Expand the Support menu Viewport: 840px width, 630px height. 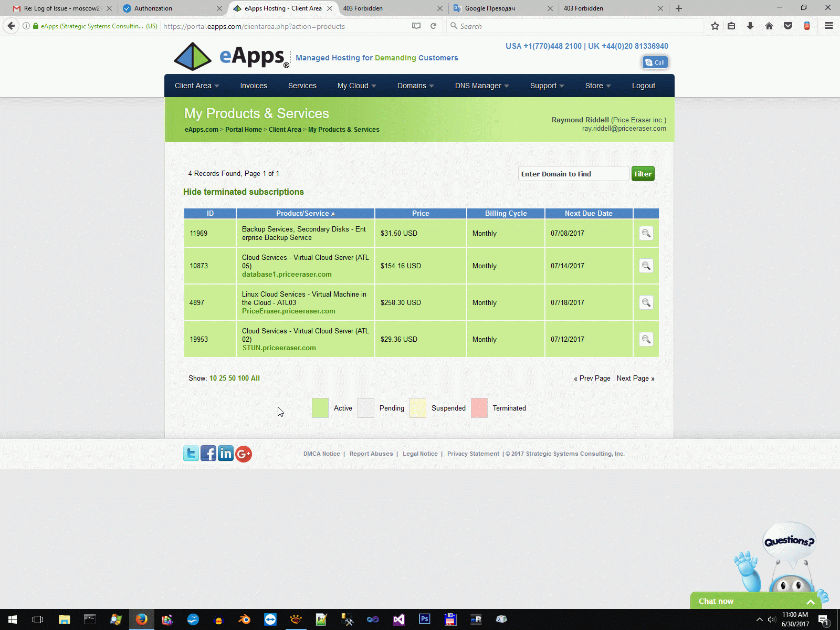[547, 86]
